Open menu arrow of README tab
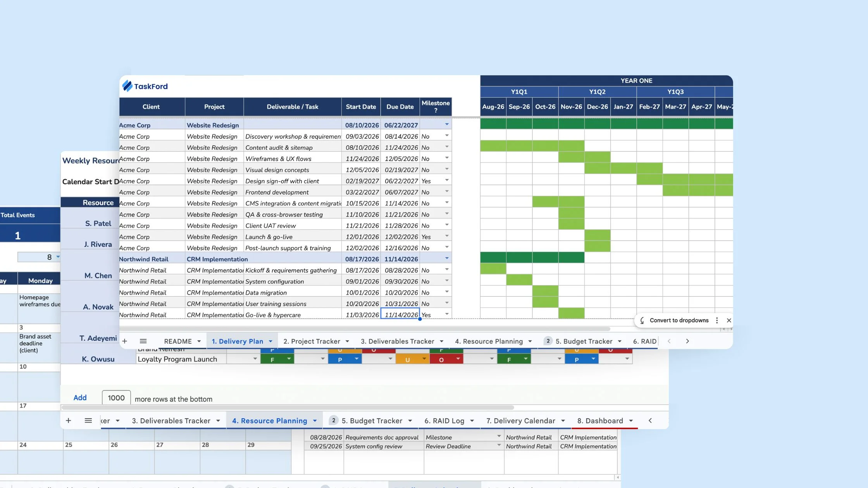868x488 pixels. pyautogui.click(x=199, y=341)
